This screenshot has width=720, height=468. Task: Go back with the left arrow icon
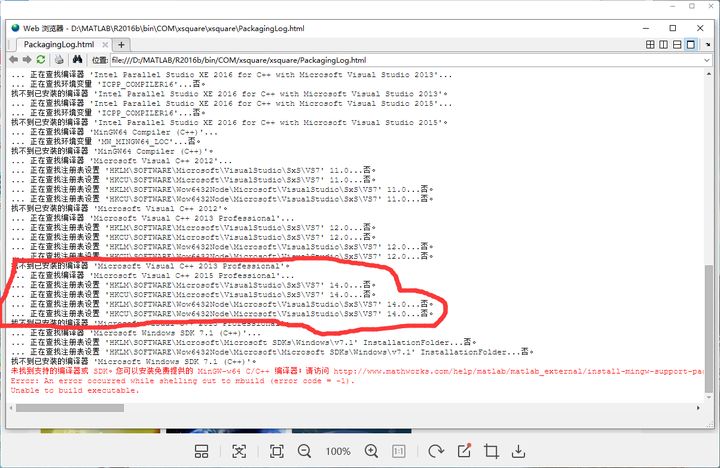pos(14,60)
